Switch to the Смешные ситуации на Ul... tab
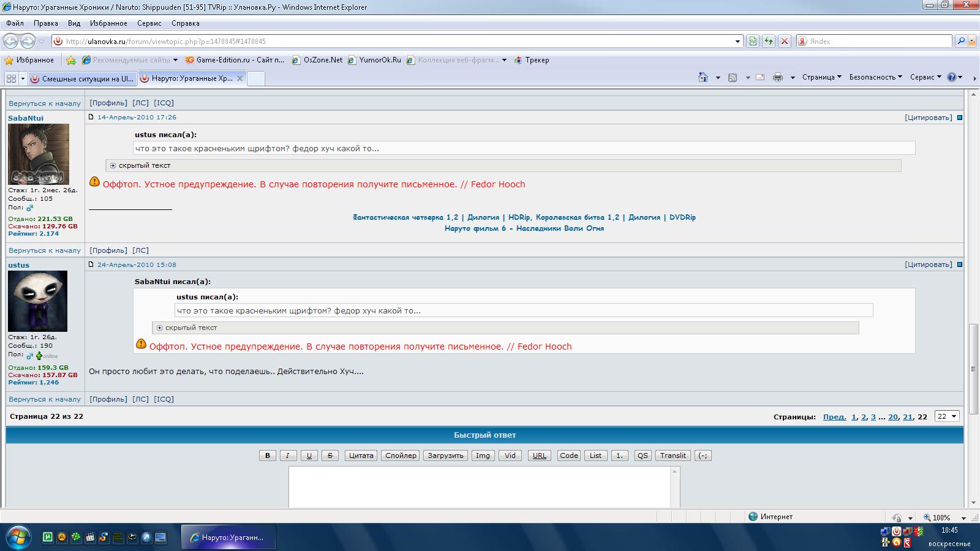Image resolution: width=980 pixels, height=551 pixels. pos(82,78)
